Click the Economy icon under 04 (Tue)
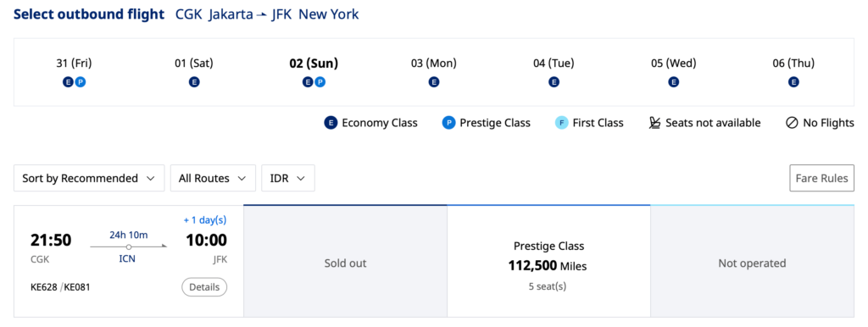 tap(554, 82)
